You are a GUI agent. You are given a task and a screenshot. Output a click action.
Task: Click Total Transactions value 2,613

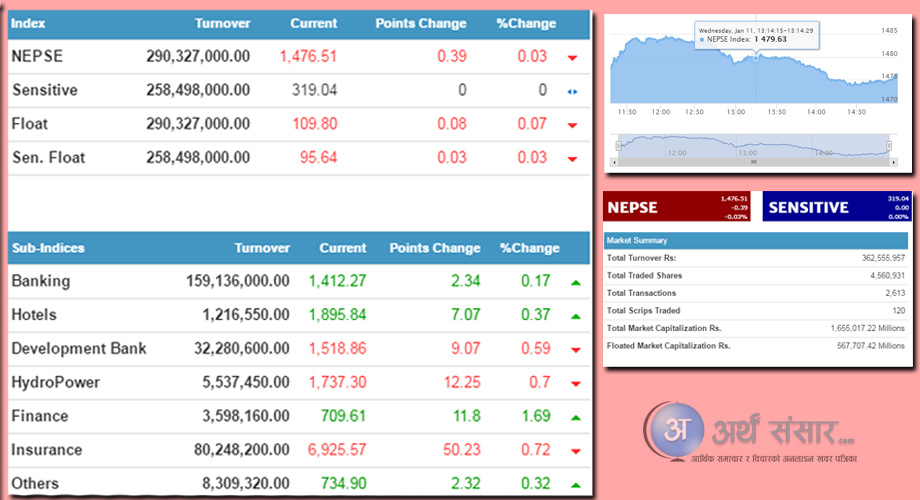pyautogui.click(x=895, y=293)
